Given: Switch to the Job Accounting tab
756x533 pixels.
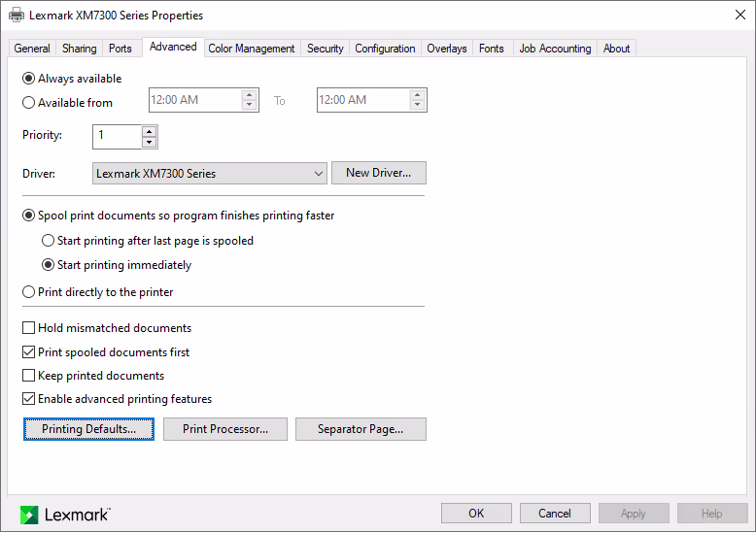Looking at the screenshot, I should click(x=555, y=49).
